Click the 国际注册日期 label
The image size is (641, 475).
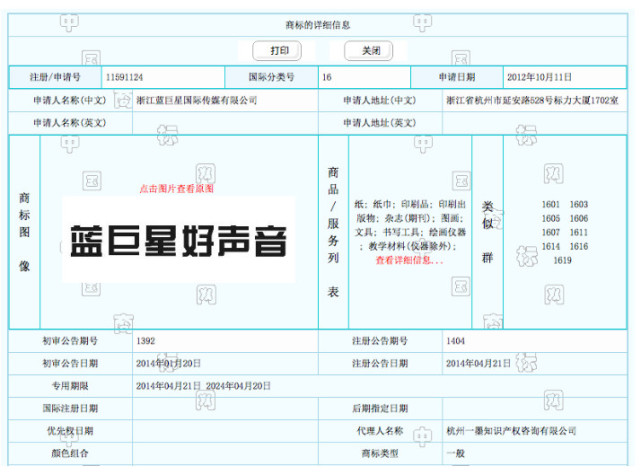(x=70, y=408)
